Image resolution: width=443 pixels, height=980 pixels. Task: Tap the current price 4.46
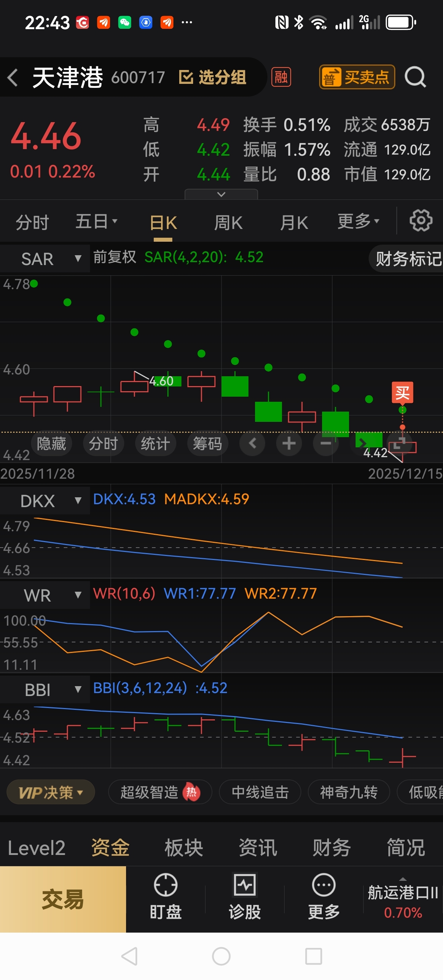click(x=46, y=136)
